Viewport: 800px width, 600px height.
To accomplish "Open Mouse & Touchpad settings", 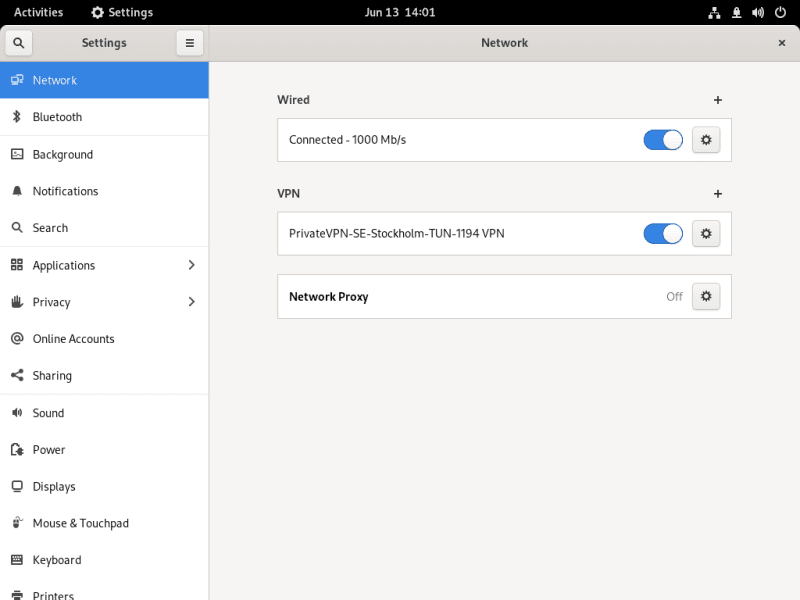I will tap(104, 523).
